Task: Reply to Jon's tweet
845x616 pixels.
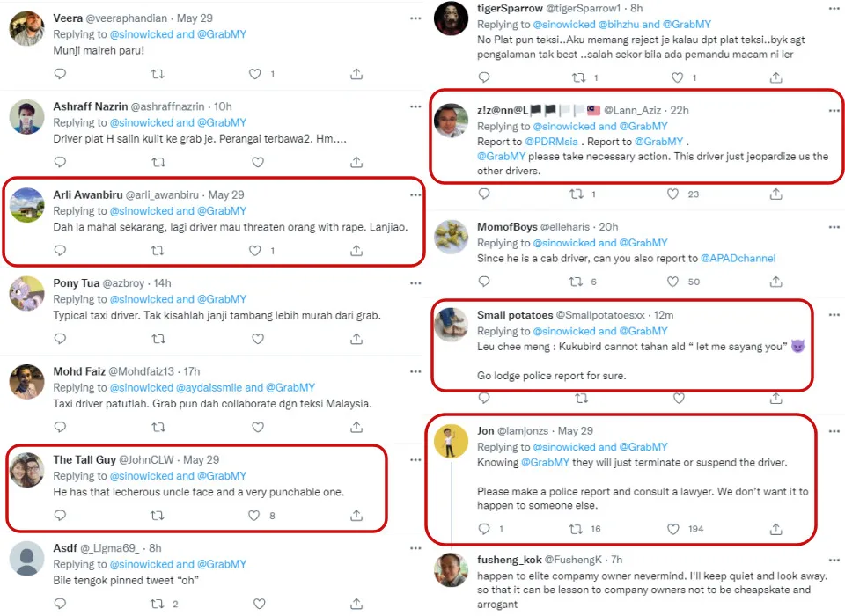Action: coord(483,529)
